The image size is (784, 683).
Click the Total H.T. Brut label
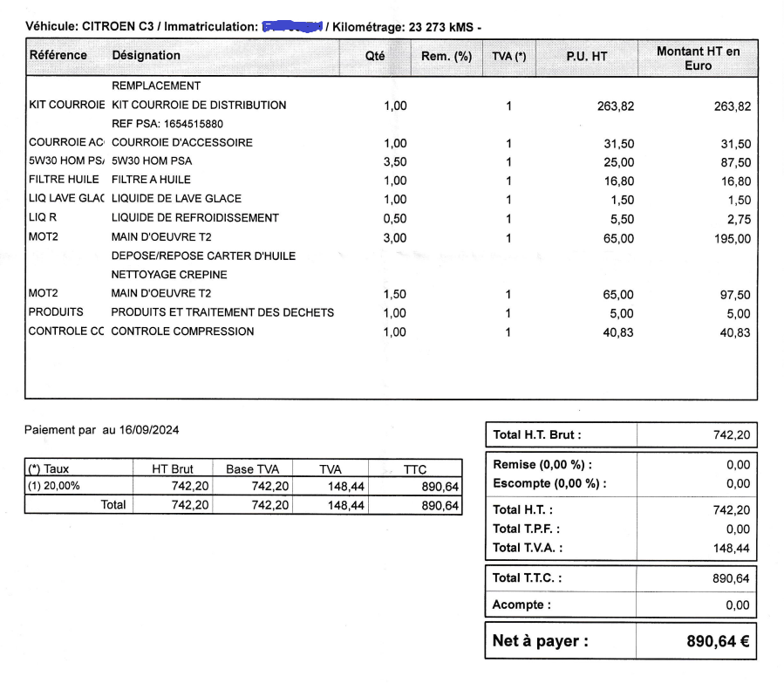click(537, 434)
